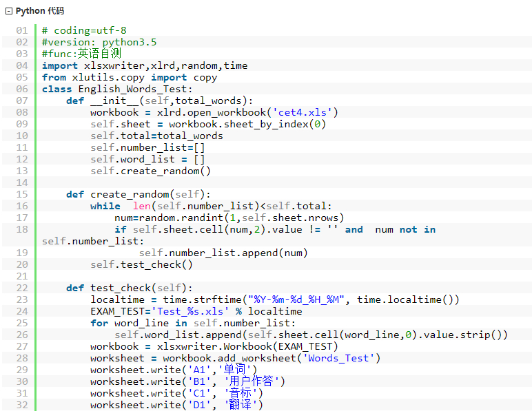Click the '#version: python3.5' comment
532x411 pixels.
[x=99, y=43]
